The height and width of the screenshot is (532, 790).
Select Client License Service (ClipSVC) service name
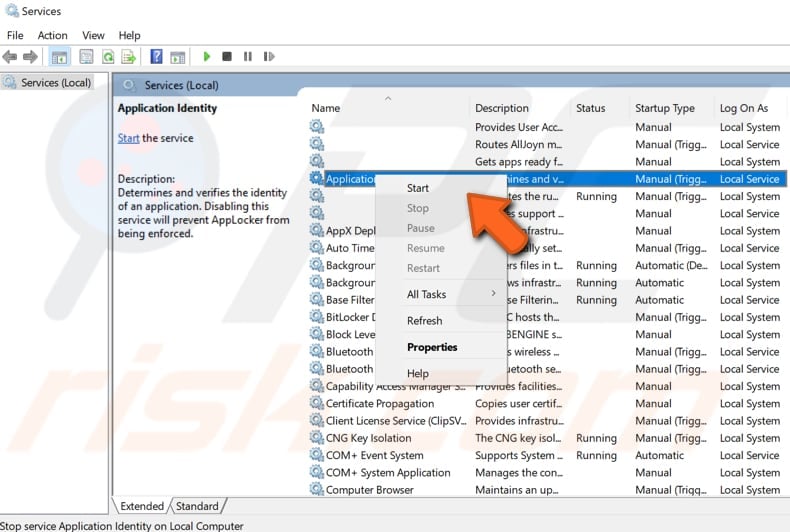pyautogui.click(x=396, y=421)
